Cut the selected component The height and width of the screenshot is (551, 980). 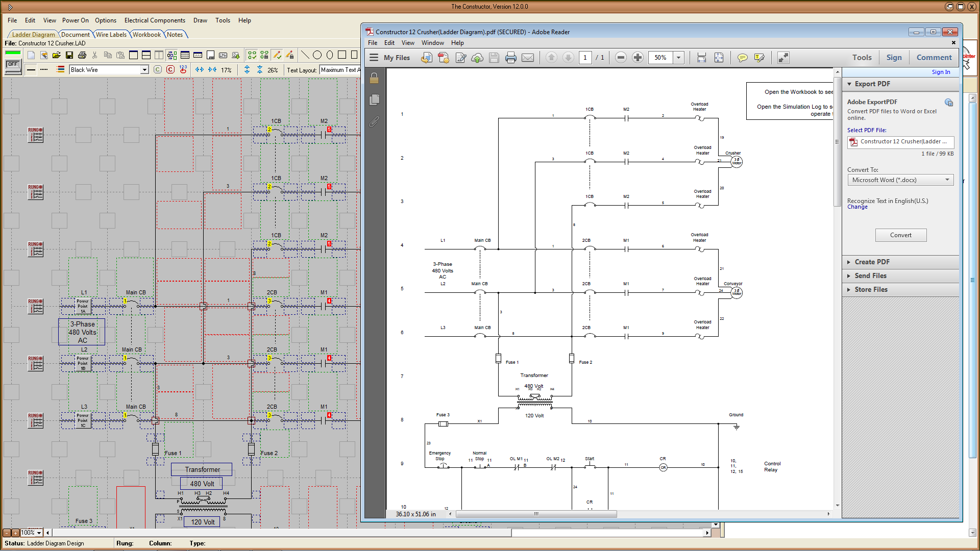tap(94, 55)
